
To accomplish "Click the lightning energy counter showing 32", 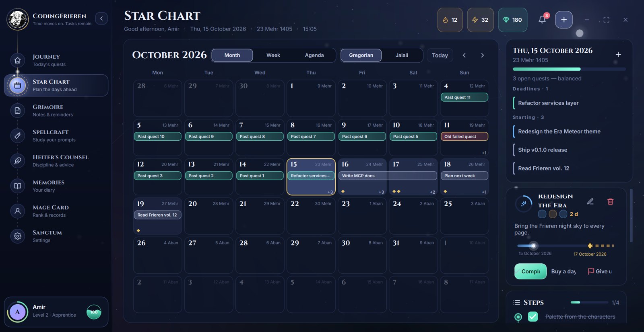I will pyautogui.click(x=480, y=20).
